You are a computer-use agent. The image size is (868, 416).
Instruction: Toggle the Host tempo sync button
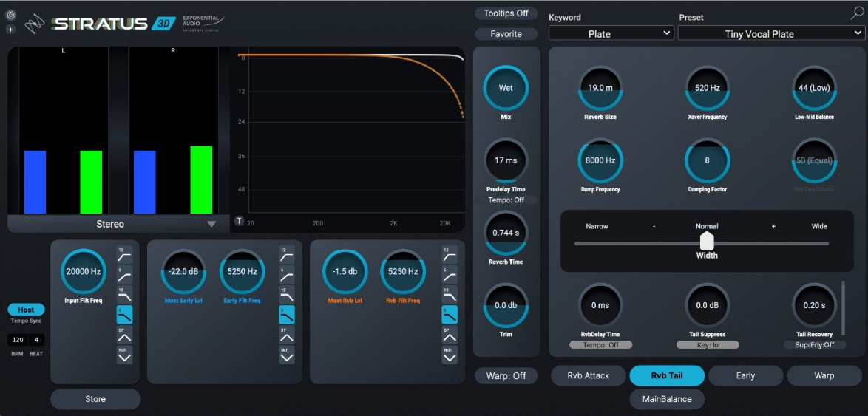[26, 310]
